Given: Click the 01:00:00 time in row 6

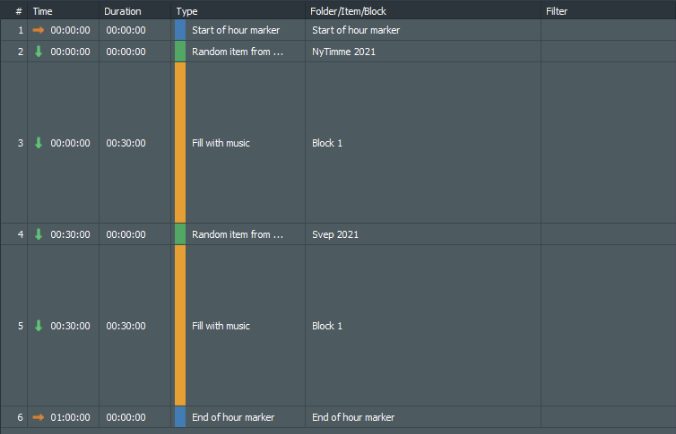Looking at the screenshot, I should click(70, 417).
